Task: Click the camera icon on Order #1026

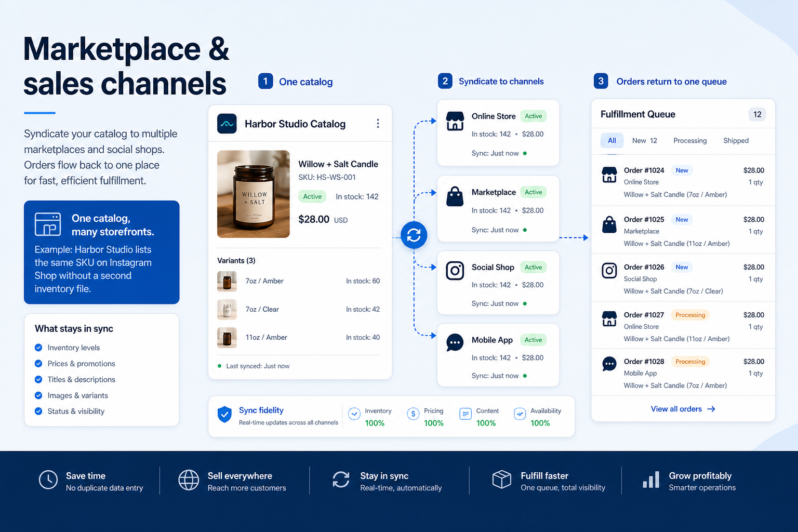Action: [609, 270]
